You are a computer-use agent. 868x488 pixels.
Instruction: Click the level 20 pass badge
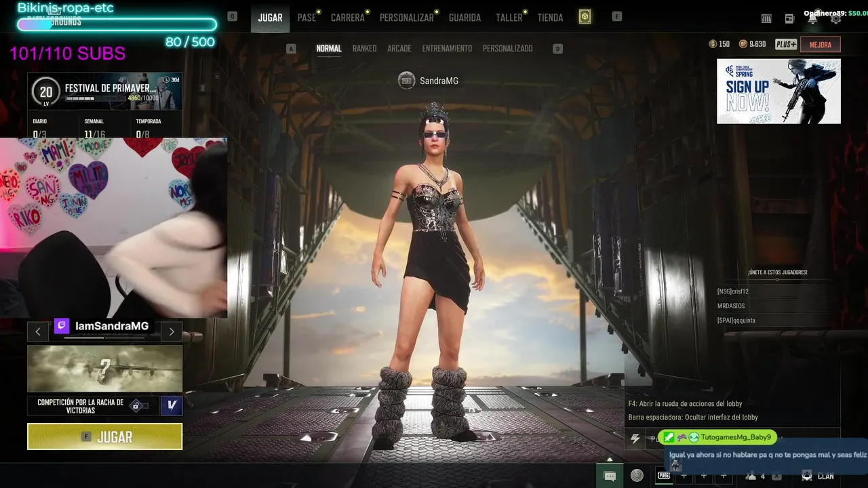coord(45,92)
